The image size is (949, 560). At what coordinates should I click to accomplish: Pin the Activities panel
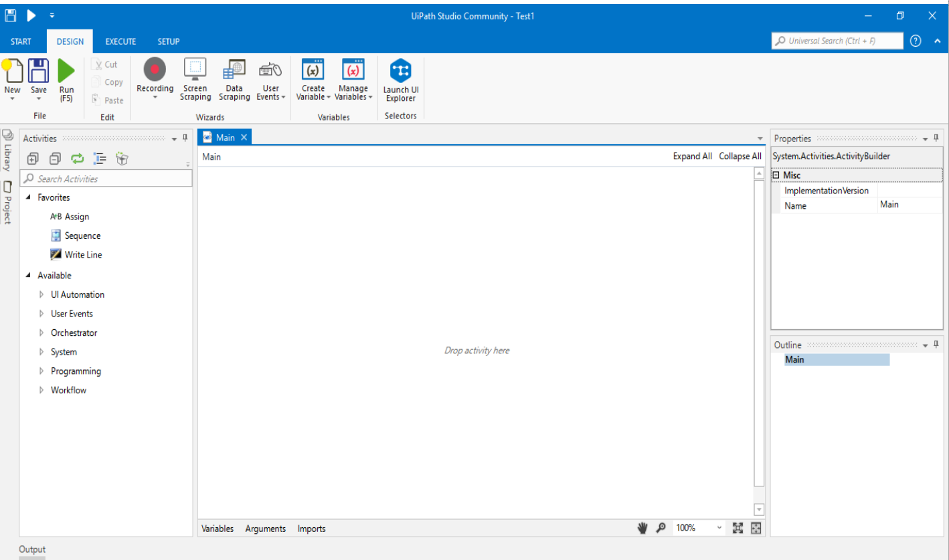tap(185, 138)
